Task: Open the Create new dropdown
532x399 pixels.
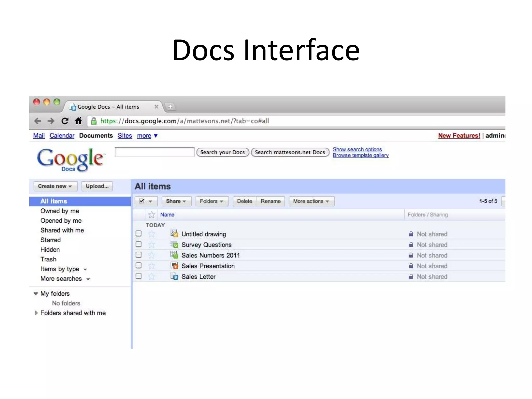Action: pos(55,186)
